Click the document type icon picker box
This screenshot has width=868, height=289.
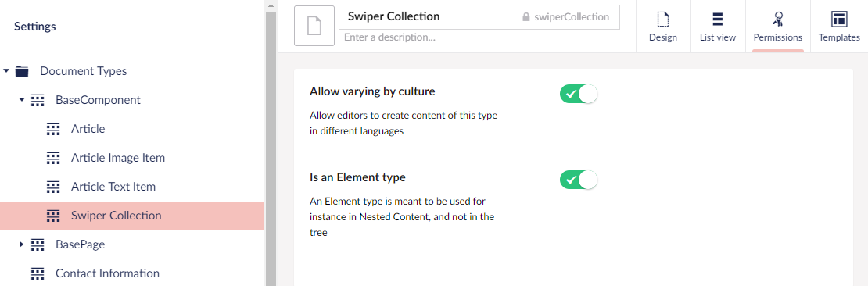[x=314, y=26]
